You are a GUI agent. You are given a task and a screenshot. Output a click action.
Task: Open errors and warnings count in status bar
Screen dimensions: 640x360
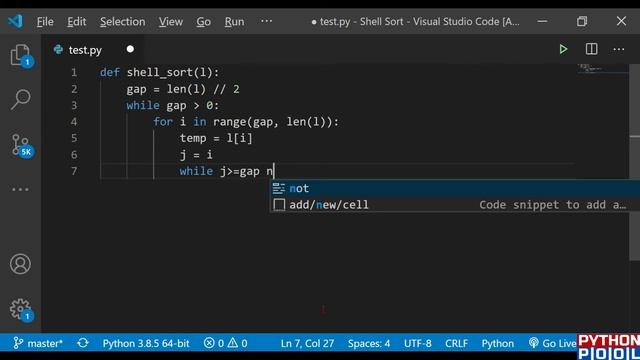click(x=225, y=343)
